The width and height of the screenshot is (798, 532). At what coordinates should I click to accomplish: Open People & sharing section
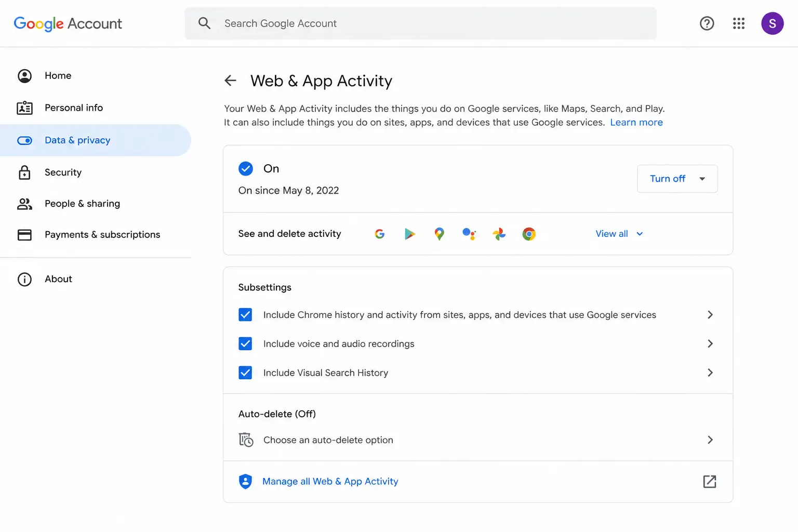[96, 204]
